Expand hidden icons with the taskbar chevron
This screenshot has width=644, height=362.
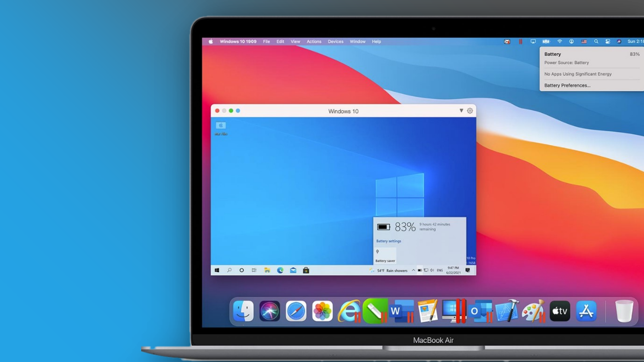pos(413,270)
